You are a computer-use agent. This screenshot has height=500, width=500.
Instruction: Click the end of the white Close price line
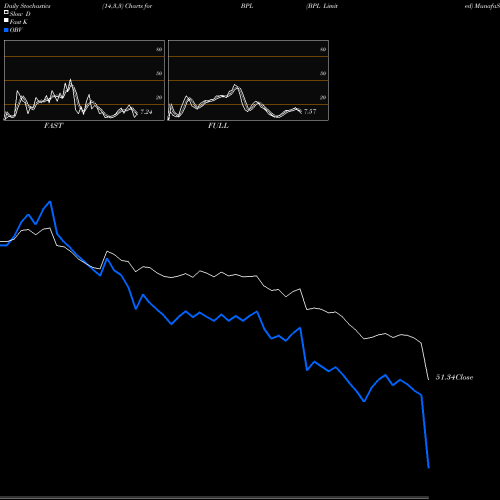click(429, 379)
